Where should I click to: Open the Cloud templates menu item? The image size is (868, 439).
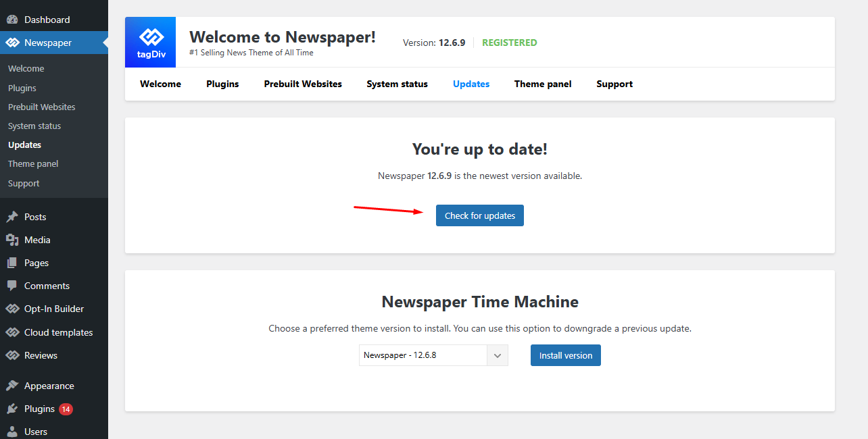coord(54,332)
